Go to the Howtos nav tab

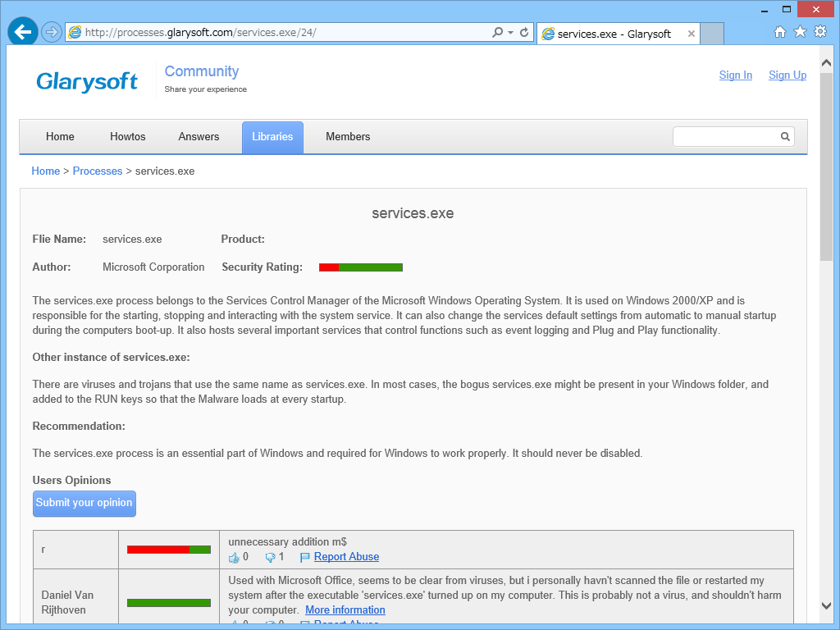127,137
